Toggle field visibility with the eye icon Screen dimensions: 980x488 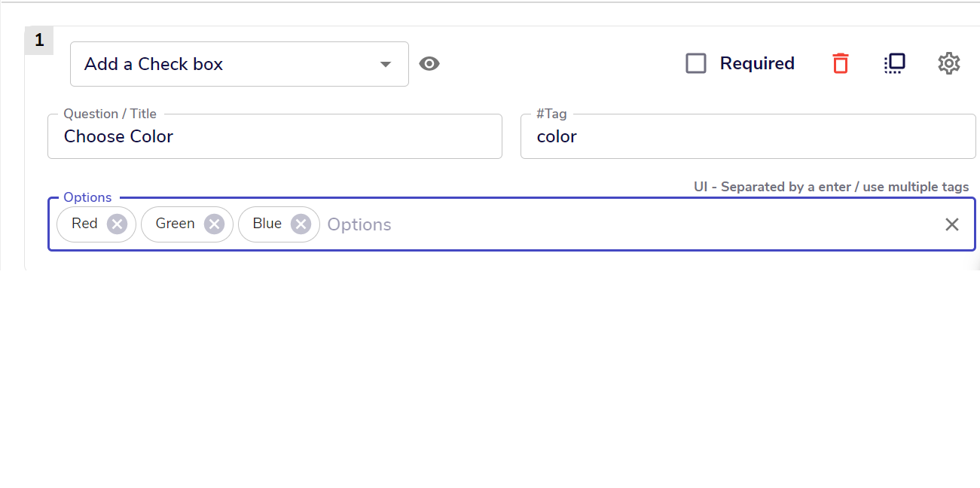[x=429, y=64]
